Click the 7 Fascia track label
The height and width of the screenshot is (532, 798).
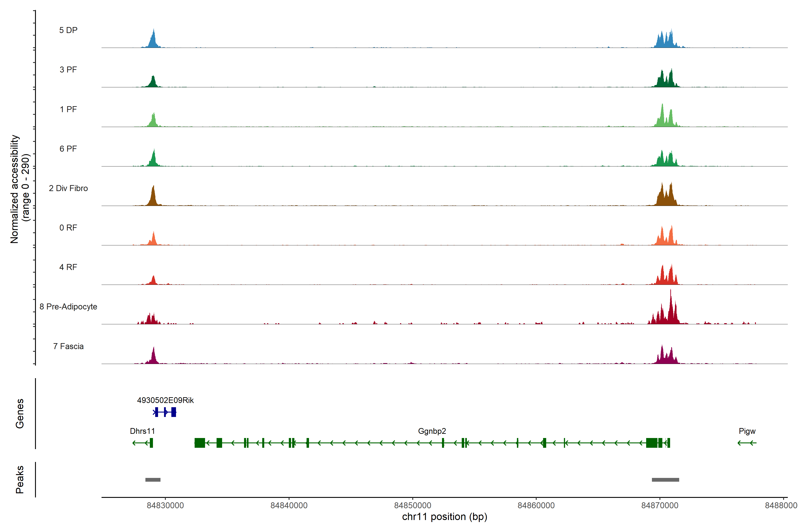coord(68,346)
